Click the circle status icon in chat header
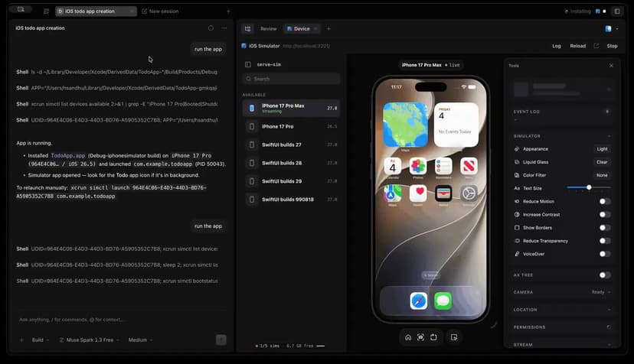Image resolution: width=634 pixels, height=364 pixels. coord(211,28)
